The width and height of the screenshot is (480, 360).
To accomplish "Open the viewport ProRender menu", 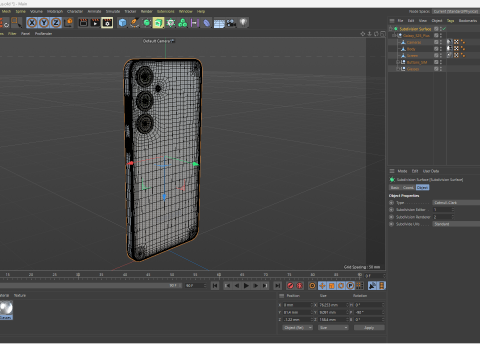I will [x=43, y=34].
